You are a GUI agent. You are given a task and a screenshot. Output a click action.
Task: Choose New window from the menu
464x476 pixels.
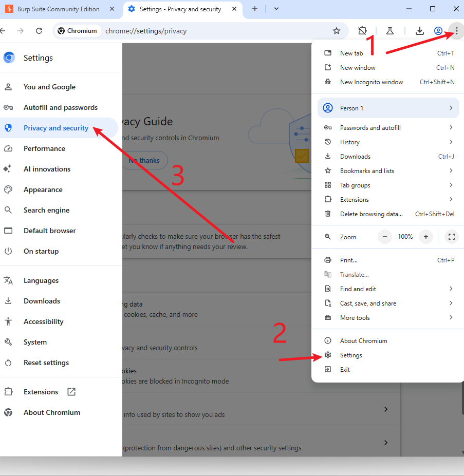click(x=388, y=68)
